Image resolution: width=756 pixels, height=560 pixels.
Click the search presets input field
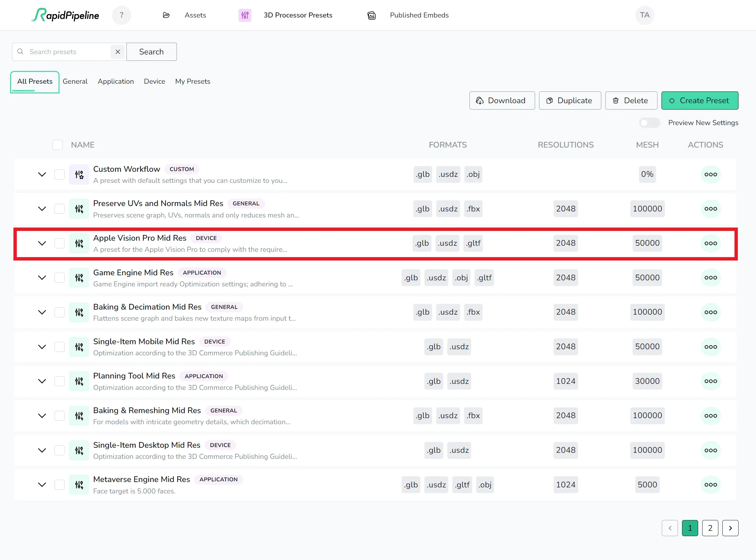coord(65,52)
